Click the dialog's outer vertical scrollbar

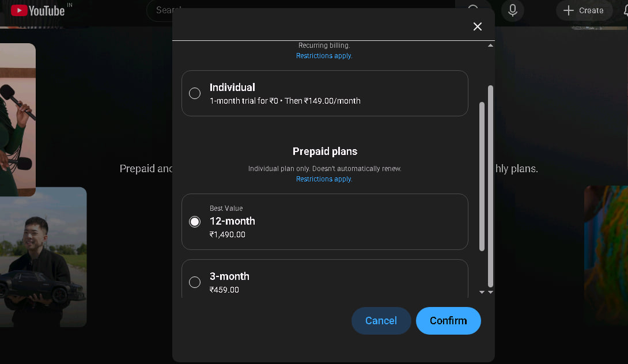(x=490, y=184)
